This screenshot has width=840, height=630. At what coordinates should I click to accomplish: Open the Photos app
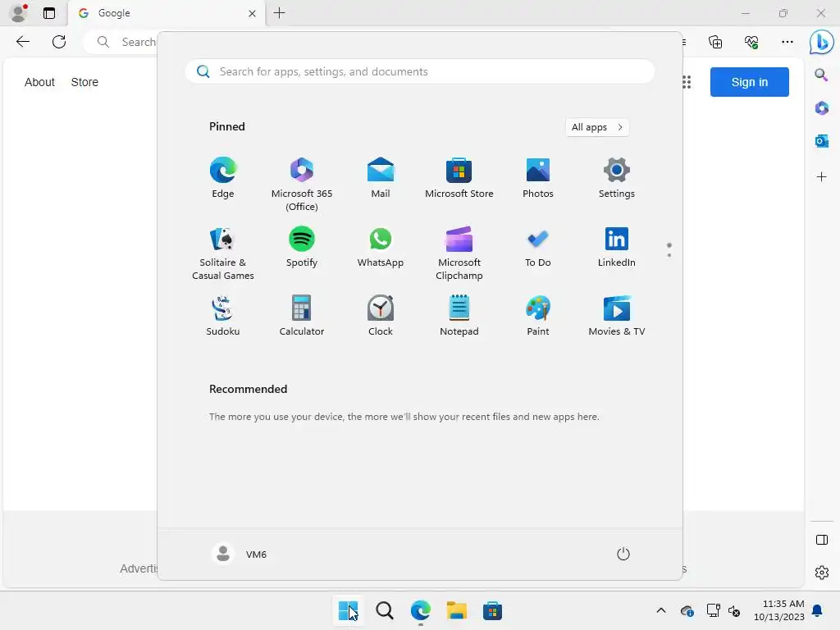pyautogui.click(x=538, y=178)
